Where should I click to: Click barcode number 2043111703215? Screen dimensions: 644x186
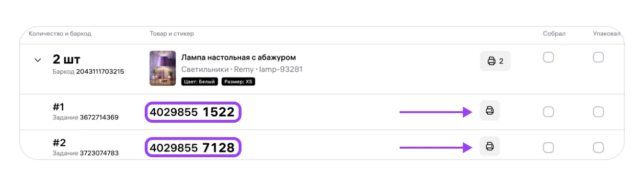(100, 71)
